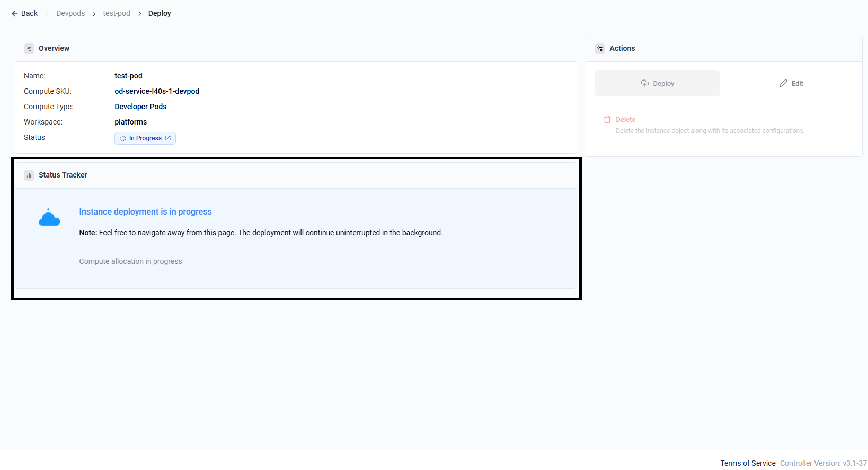Viewport: 868px width, 470px height.
Task: Click the Edit button
Action: pyautogui.click(x=791, y=83)
